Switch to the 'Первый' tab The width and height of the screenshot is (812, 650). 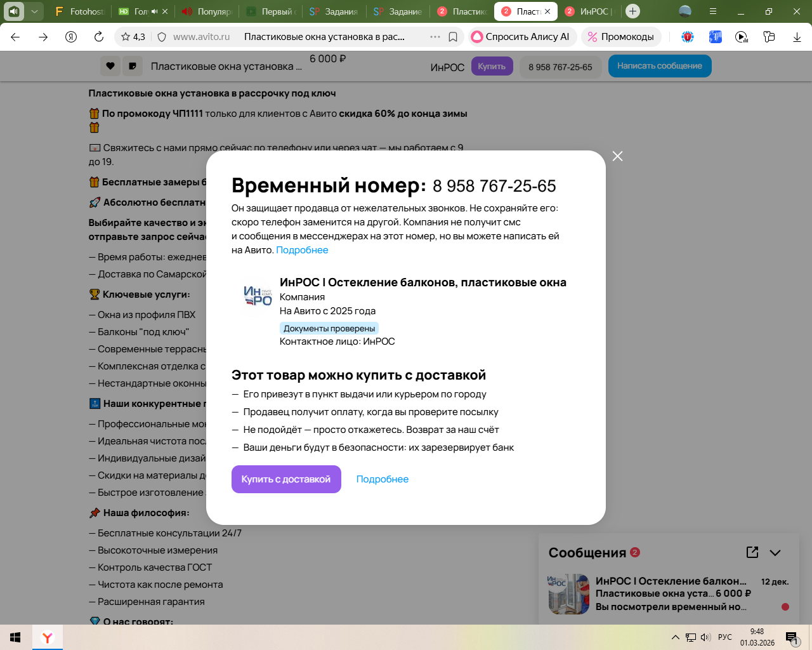[x=271, y=11]
